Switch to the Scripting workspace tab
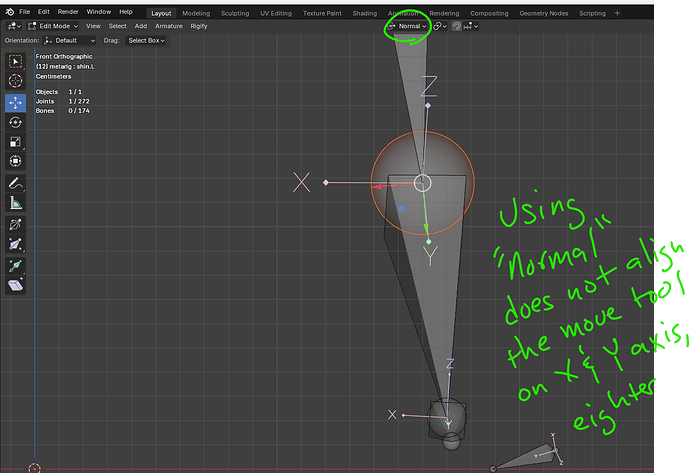This screenshot has height=473, width=690. 592,13
